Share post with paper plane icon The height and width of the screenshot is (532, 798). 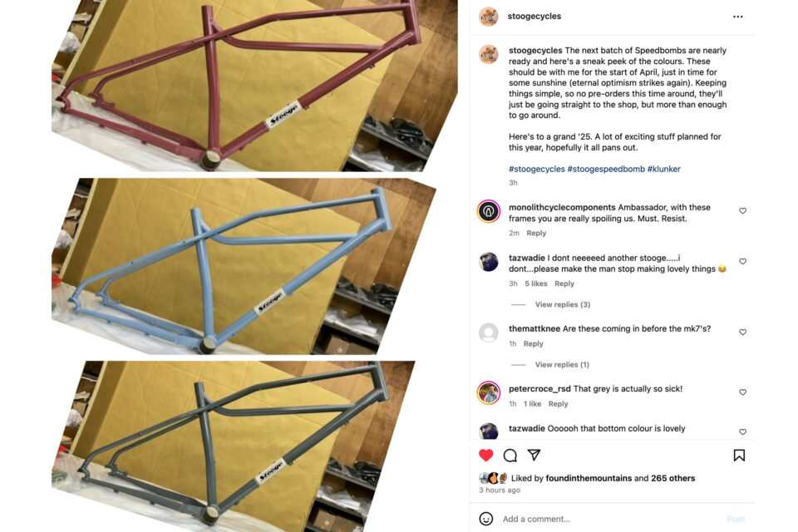pos(534,455)
